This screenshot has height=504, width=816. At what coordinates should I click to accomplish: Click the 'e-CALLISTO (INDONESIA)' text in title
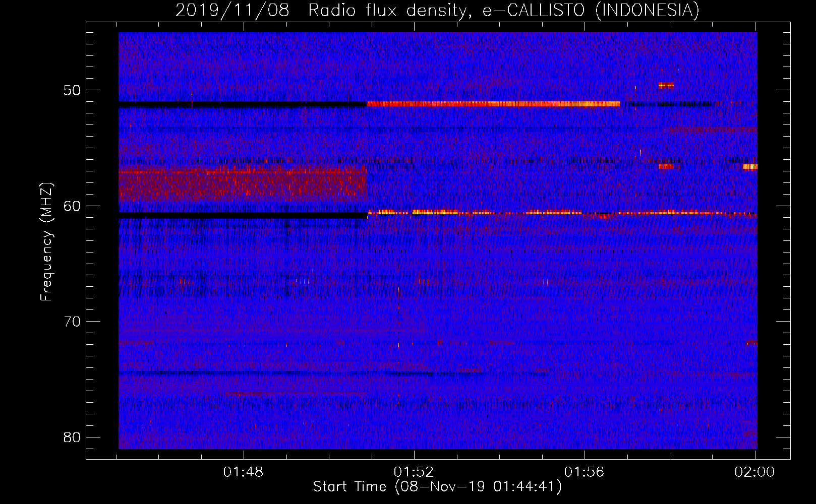pyautogui.click(x=591, y=10)
